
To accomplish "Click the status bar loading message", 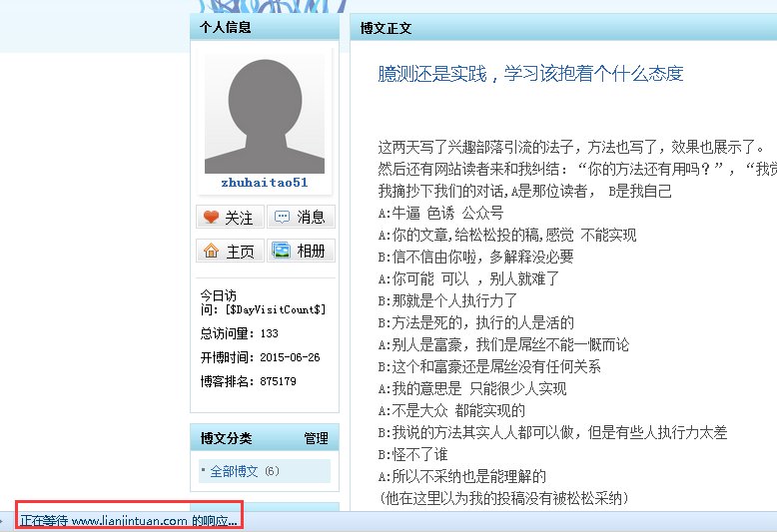I will (x=129, y=521).
